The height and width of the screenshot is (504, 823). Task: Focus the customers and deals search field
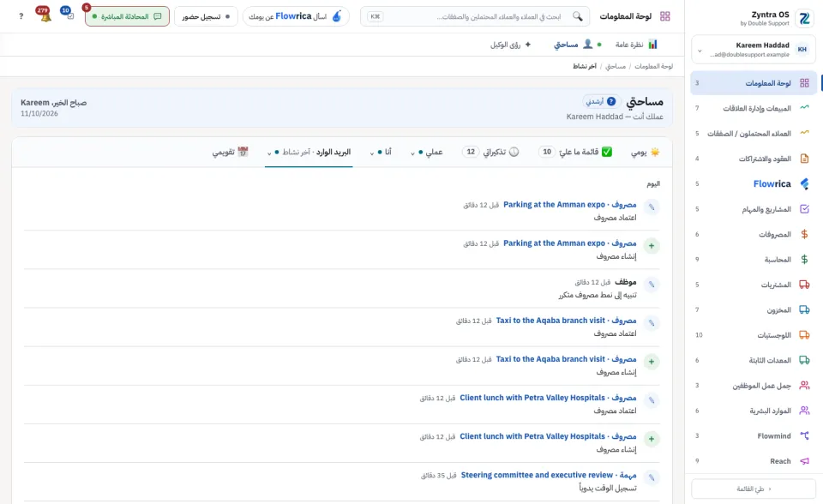pyautogui.click(x=474, y=16)
